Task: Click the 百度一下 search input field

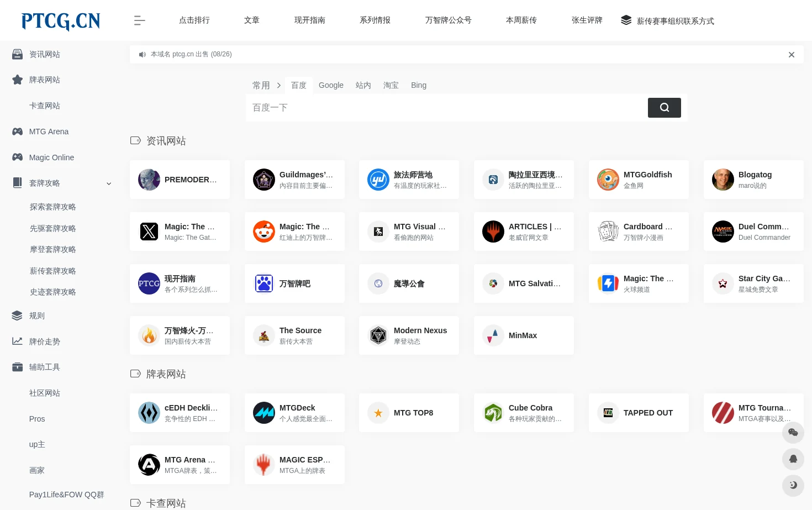Action: coord(447,108)
